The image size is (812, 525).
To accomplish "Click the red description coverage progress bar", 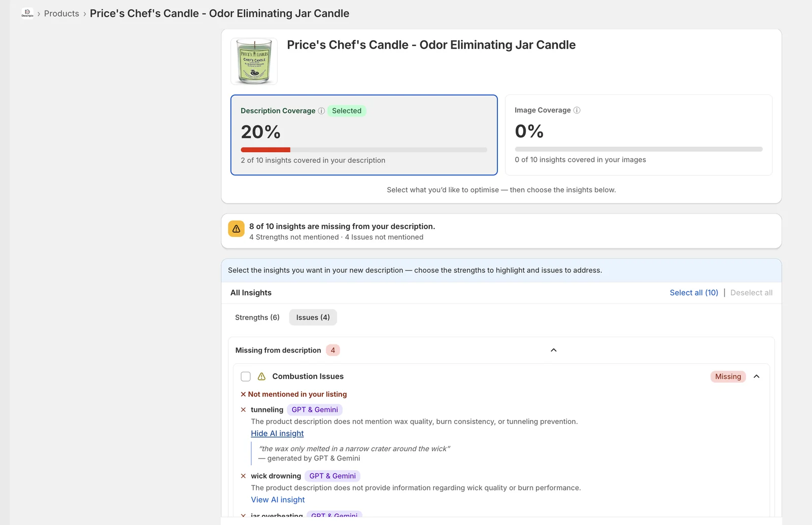I will 265,150.
